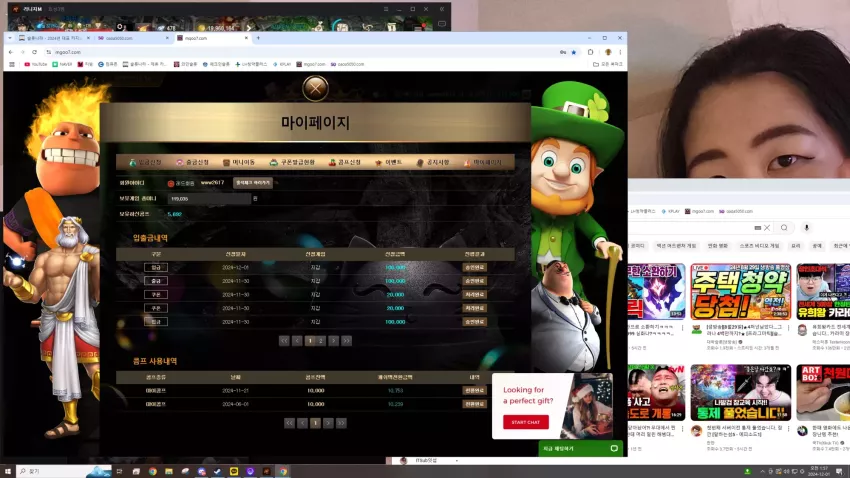Open Task View on the taskbar

119,471
